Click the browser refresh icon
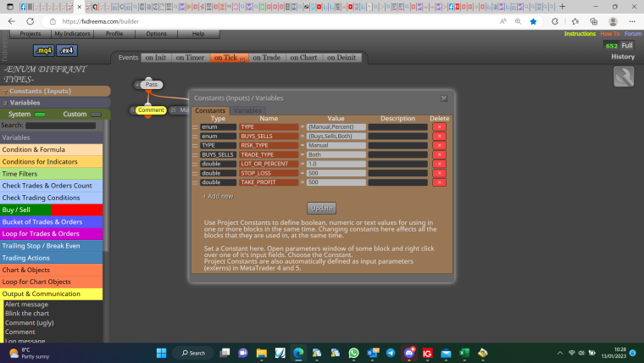This screenshot has height=363, width=644. pyautogui.click(x=30, y=21)
